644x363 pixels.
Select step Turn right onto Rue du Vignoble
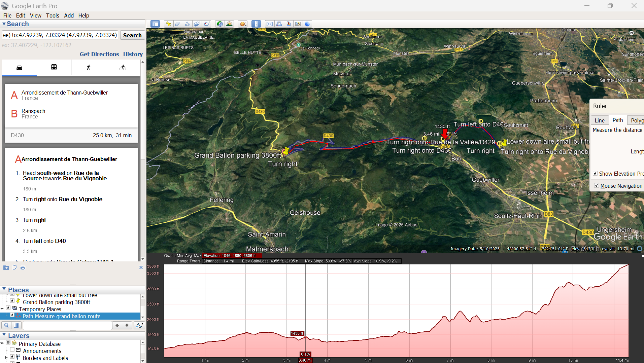point(62,199)
